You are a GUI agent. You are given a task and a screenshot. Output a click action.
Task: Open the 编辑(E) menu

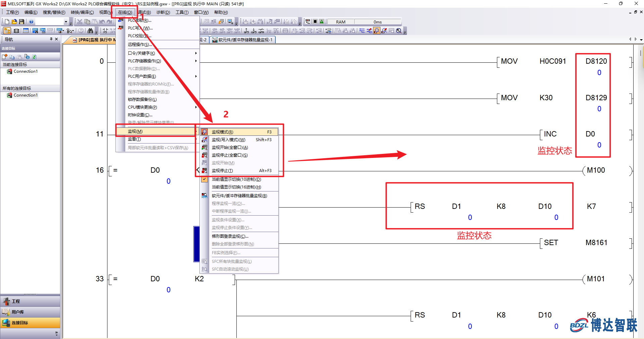tap(31, 12)
